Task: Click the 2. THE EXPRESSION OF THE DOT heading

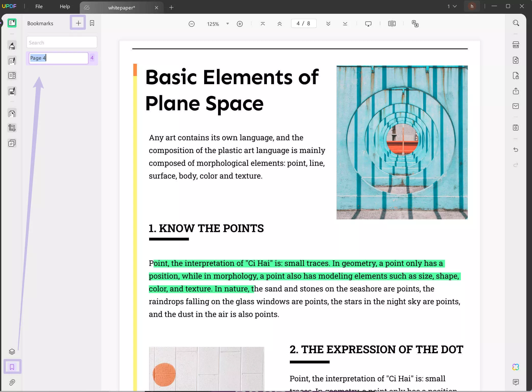Action: [376, 349]
